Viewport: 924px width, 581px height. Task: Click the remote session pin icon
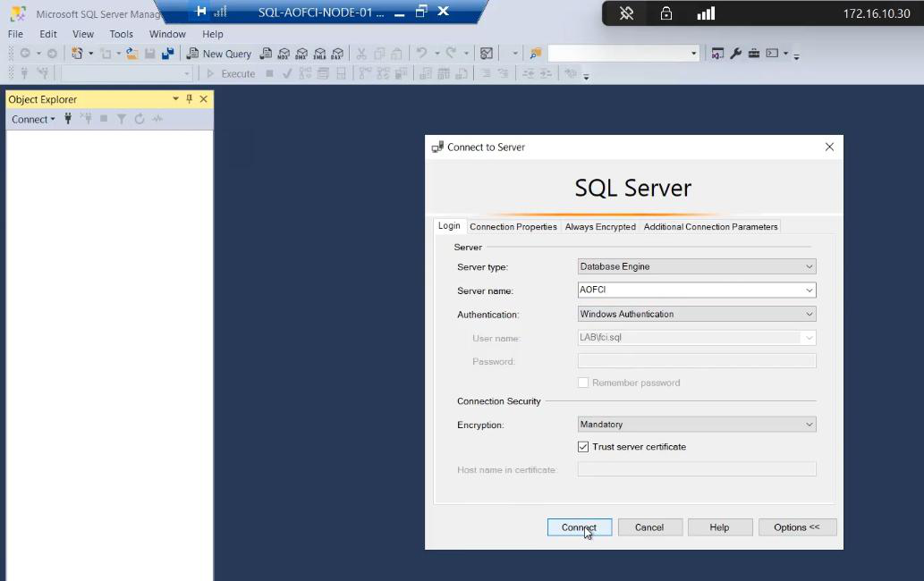click(626, 13)
